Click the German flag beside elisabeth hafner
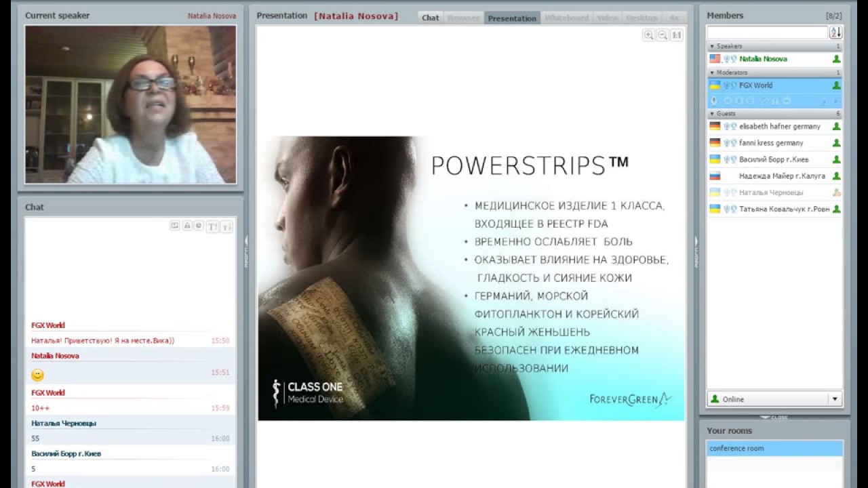Screen dimensions: 868x488 click(x=715, y=126)
